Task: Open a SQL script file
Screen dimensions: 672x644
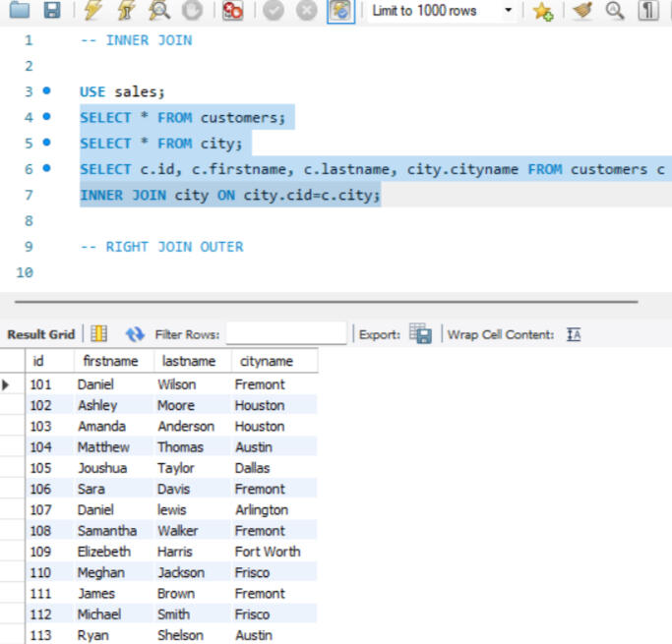Action: click(x=20, y=11)
